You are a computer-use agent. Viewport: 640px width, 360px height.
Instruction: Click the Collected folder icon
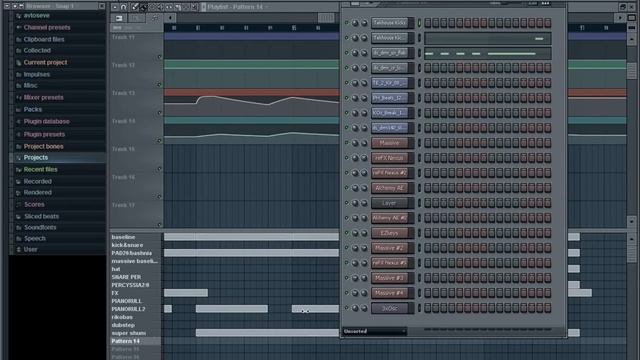pos(18,51)
